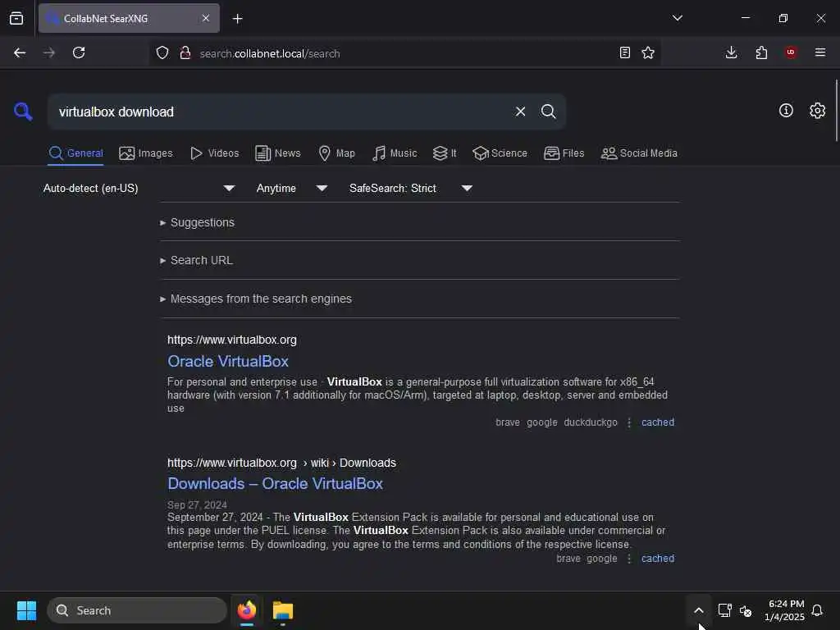Open Downloads – Oracle VirtualBox result
This screenshot has height=630, width=840.
pyautogui.click(x=276, y=484)
